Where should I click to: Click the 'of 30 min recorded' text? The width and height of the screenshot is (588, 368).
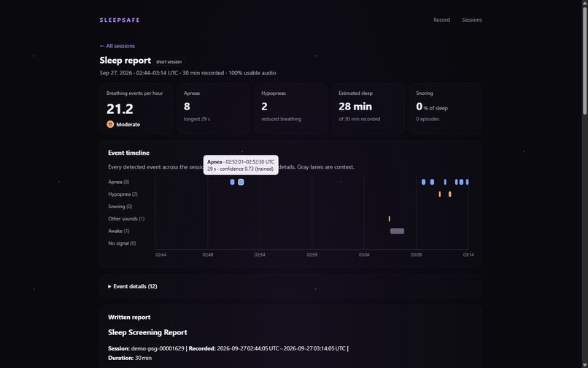[359, 119]
